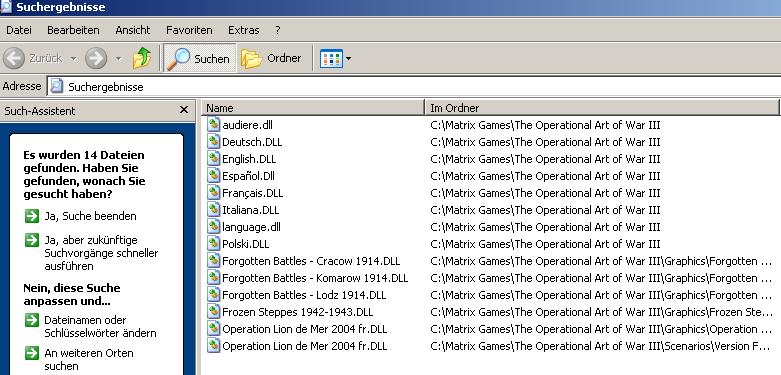Viewport: 781px width, 375px height.
Task: Click the Adresse field showing Suchergebnisse
Action: coord(414,86)
